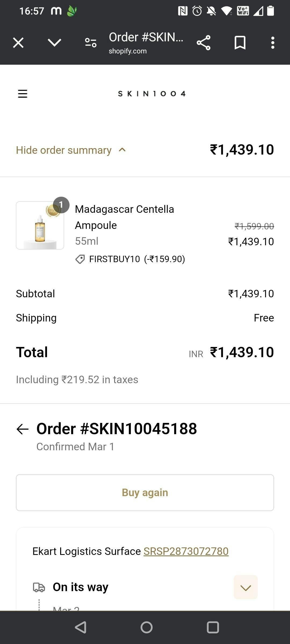The width and height of the screenshot is (290, 644).
Task: Tap the delivery truck status icon
Action: 39,587
